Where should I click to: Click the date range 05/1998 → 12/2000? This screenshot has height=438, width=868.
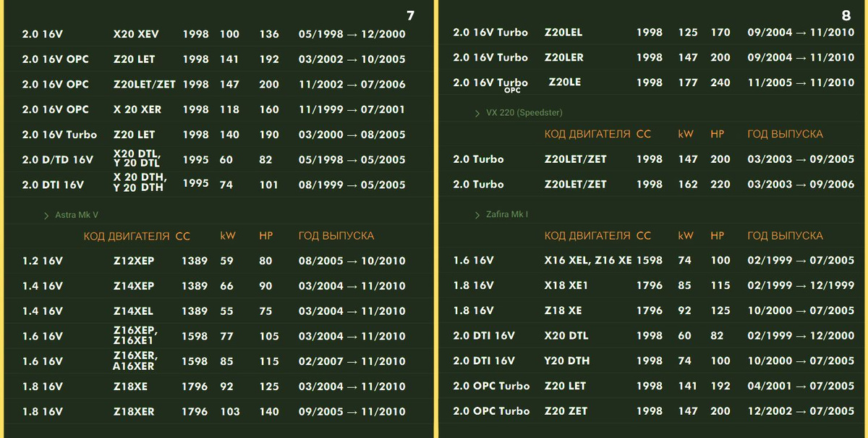[x=352, y=34]
